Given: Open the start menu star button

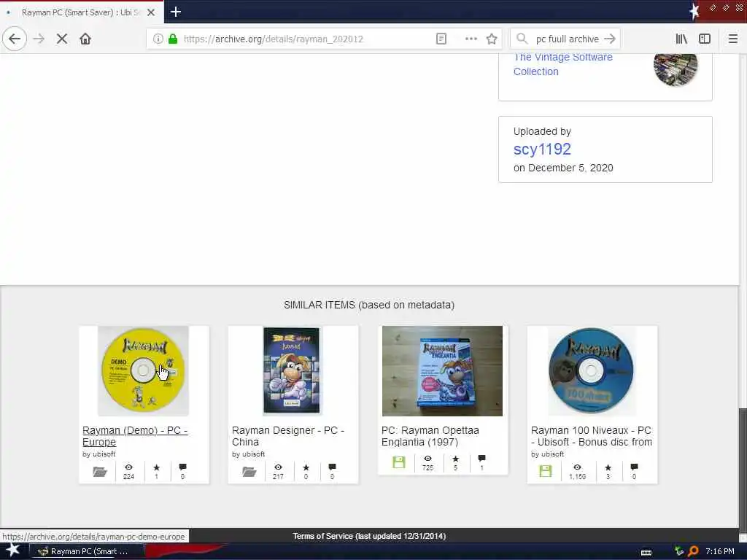Looking at the screenshot, I should 12,551.
